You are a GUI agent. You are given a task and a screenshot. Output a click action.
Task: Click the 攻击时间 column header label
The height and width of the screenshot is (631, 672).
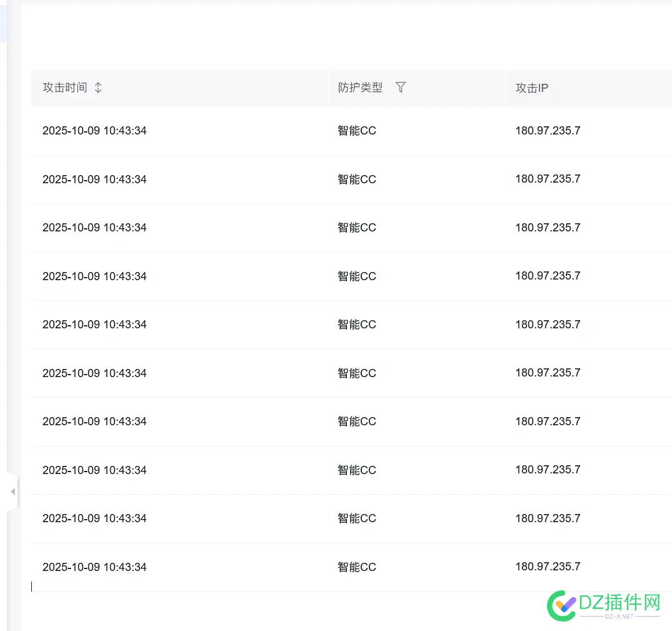(64, 88)
